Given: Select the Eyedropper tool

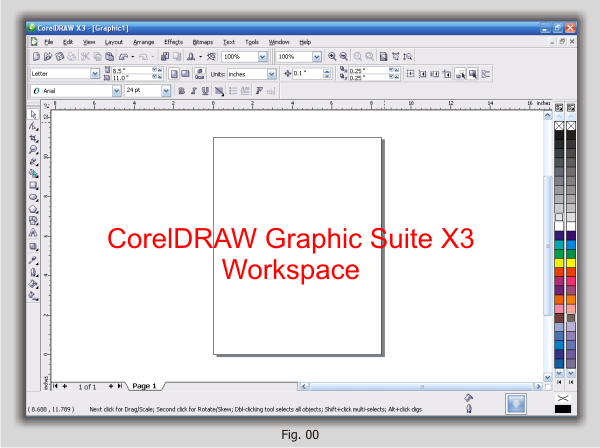Looking at the screenshot, I should pos(33,261).
